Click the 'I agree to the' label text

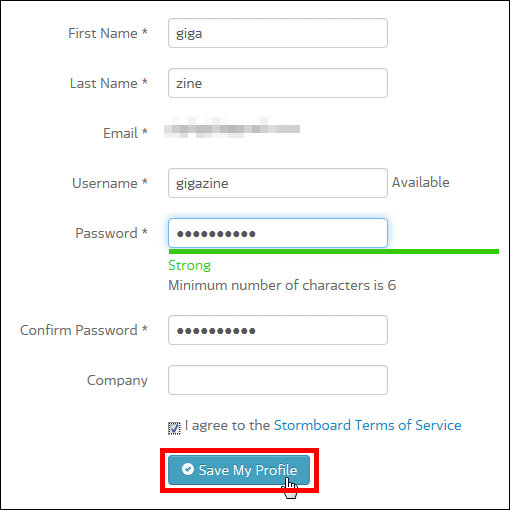(x=227, y=425)
